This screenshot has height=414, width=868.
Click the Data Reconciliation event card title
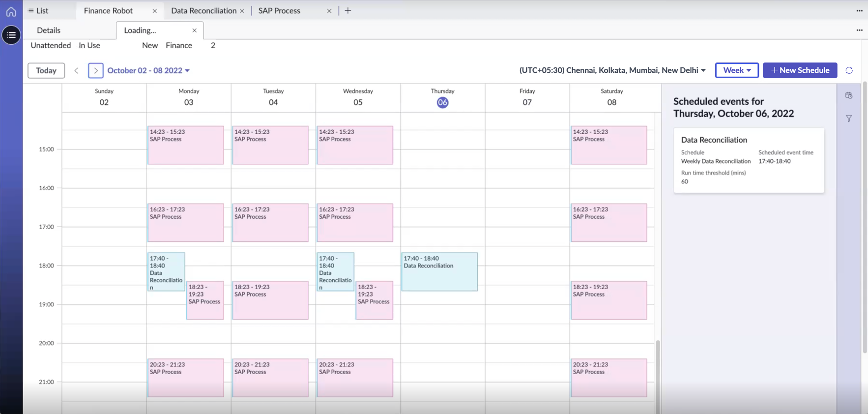pyautogui.click(x=714, y=140)
